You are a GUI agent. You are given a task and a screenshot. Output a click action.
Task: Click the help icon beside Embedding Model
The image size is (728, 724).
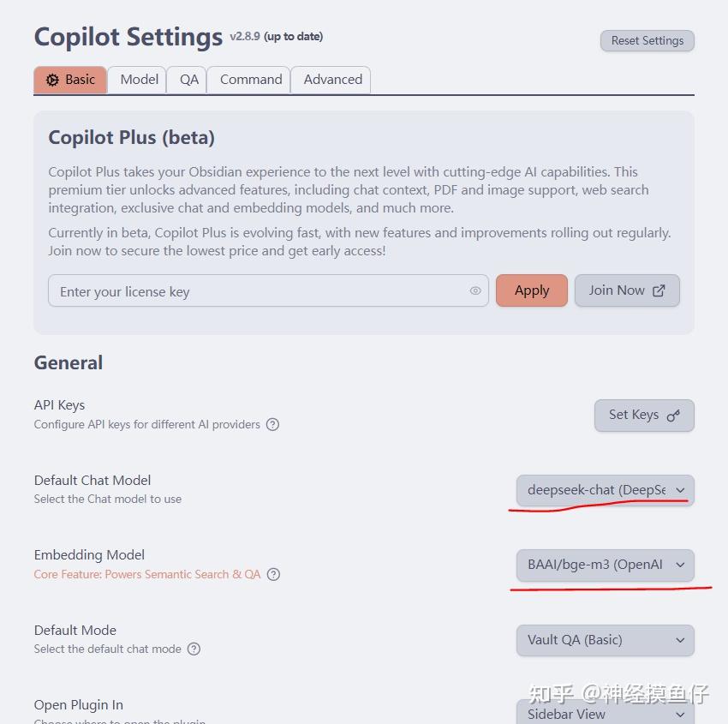(x=273, y=574)
